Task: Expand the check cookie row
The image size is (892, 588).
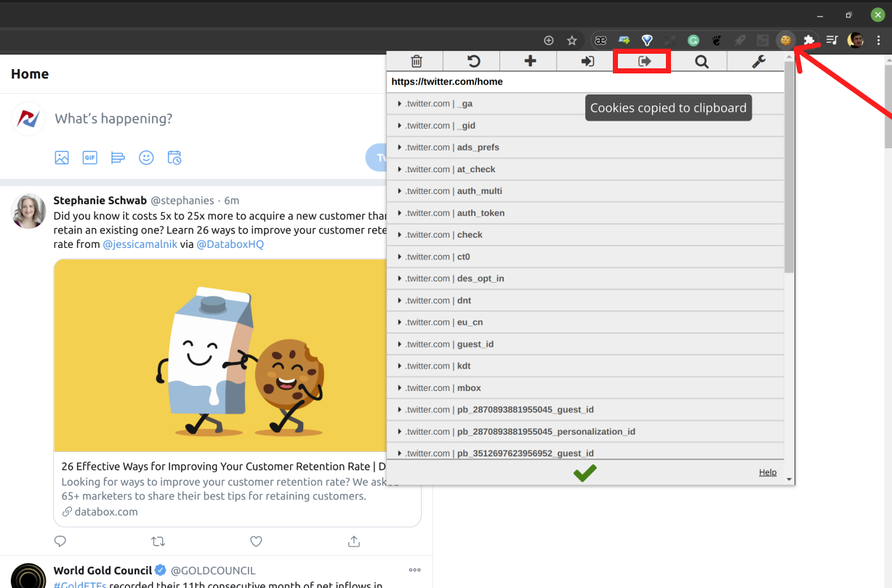Action: coord(586,235)
